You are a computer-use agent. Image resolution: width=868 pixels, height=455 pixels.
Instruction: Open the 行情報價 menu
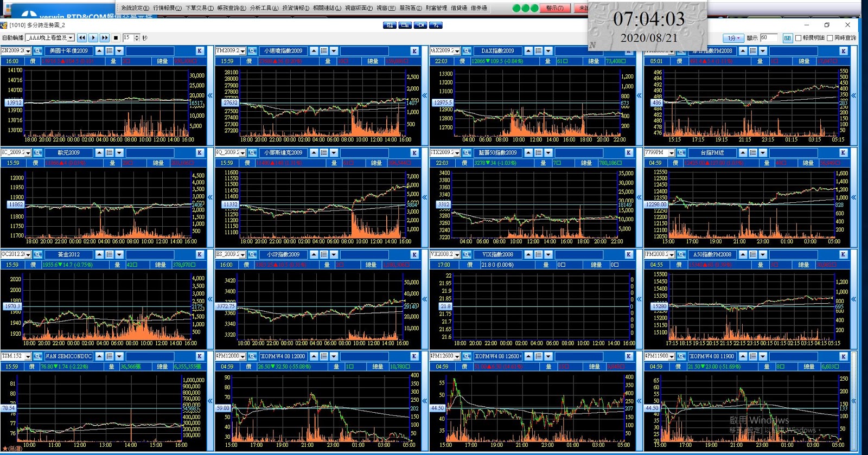pyautogui.click(x=167, y=8)
